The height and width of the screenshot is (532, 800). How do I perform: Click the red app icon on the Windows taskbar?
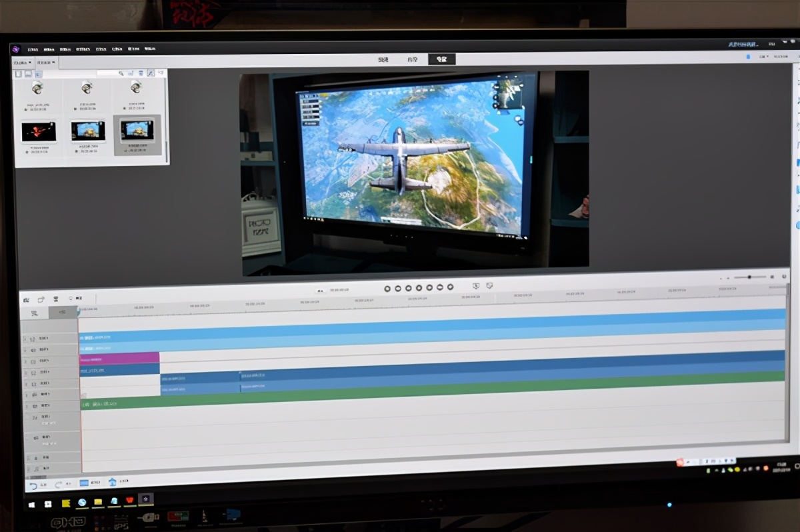click(x=130, y=500)
